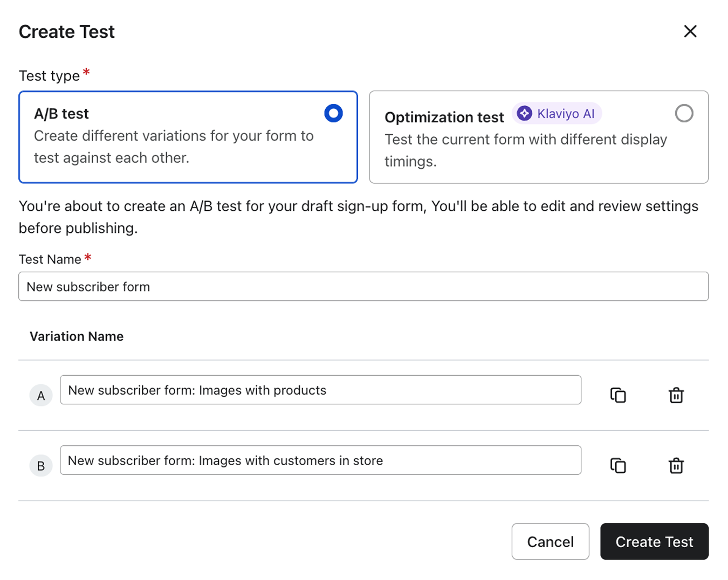This screenshot has height=580, width=728.
Task: Delete variation B with trash icon
Action: point(676,465)
